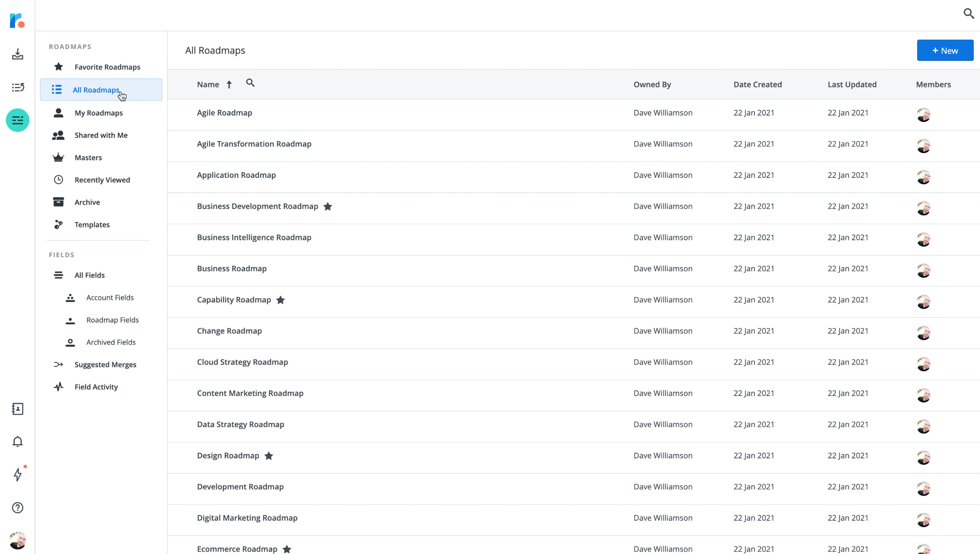Image resolution: width=980 pixels, height=554 pixels.
Task: Click the member avatar on the Business Roadmap row
Action: pyautogui.click(x=924, y=270)
